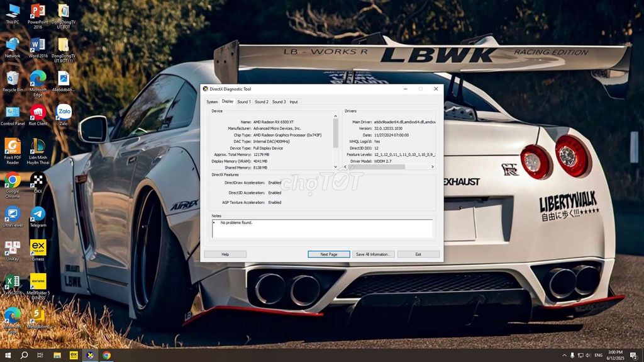Image resolution: width=644 pixels, height=362 pixels.
Task: Click the AMD Radeon RX 6500 XT name
Action: point(273,122)
